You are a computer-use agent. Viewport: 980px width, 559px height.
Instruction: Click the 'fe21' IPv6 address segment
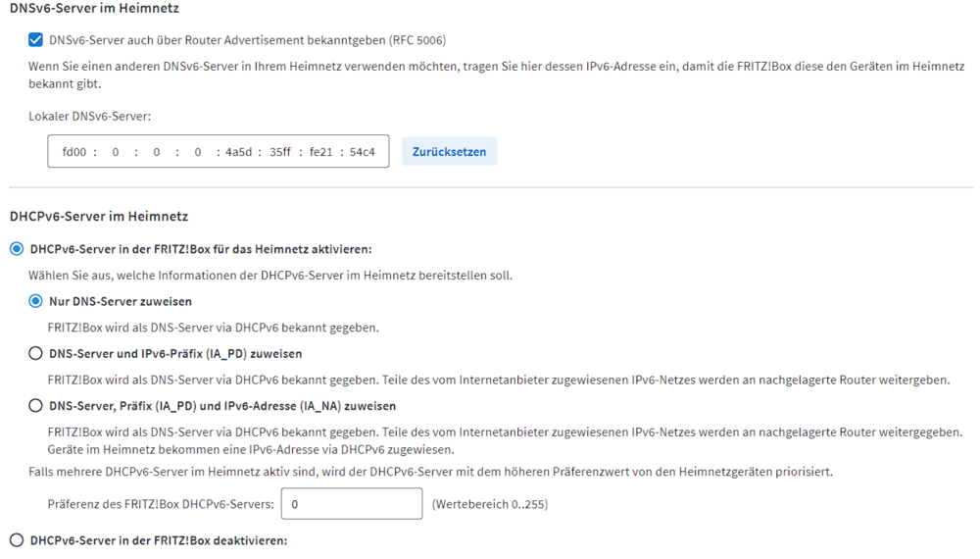[x=321, y=152]
